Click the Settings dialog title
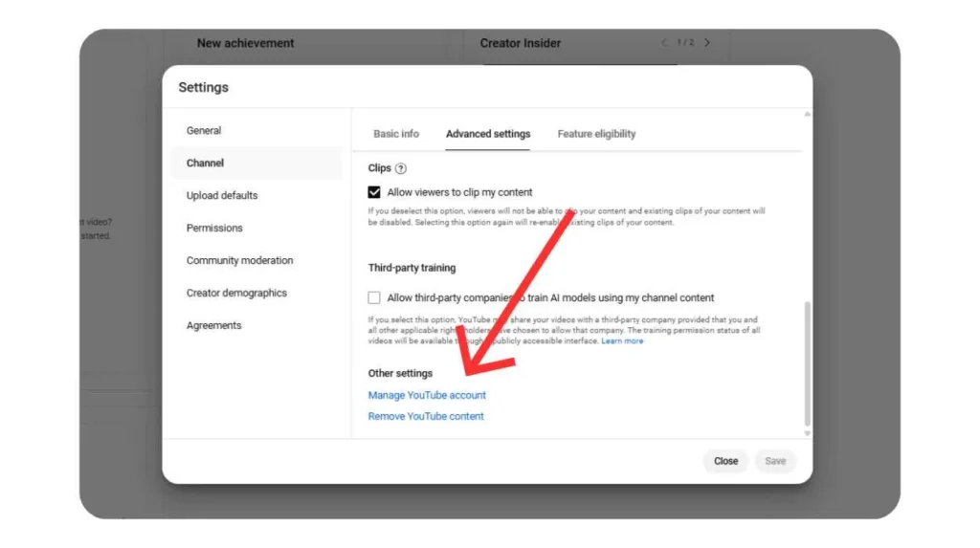This screenshot has height=548, width=980. click(x=203, y=87)
